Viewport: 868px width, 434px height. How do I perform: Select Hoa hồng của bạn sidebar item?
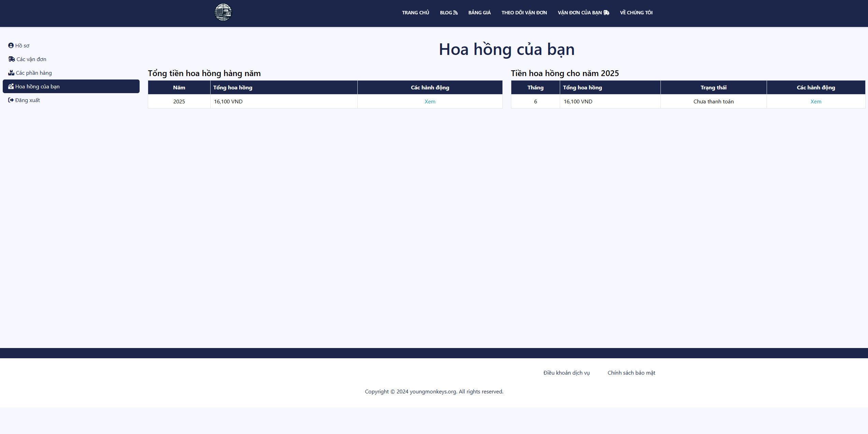pyautogui.click(x=71, y=86)
